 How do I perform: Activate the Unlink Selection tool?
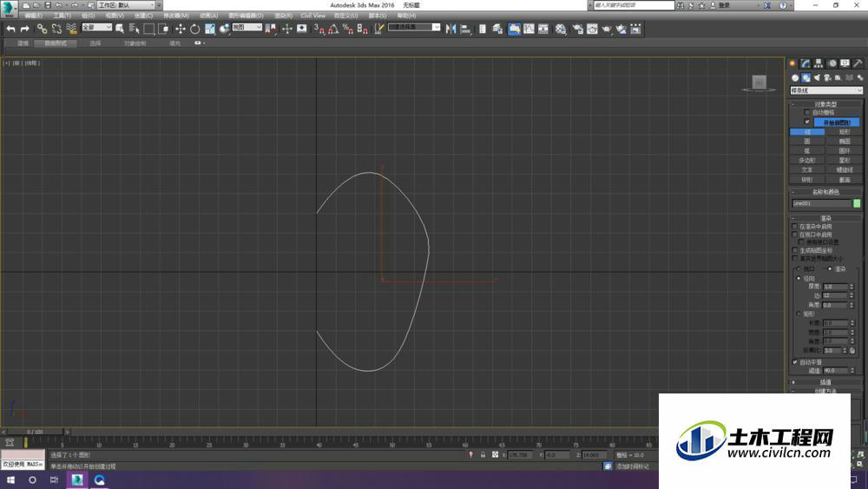pyautogui.click(x=56, y=29)
